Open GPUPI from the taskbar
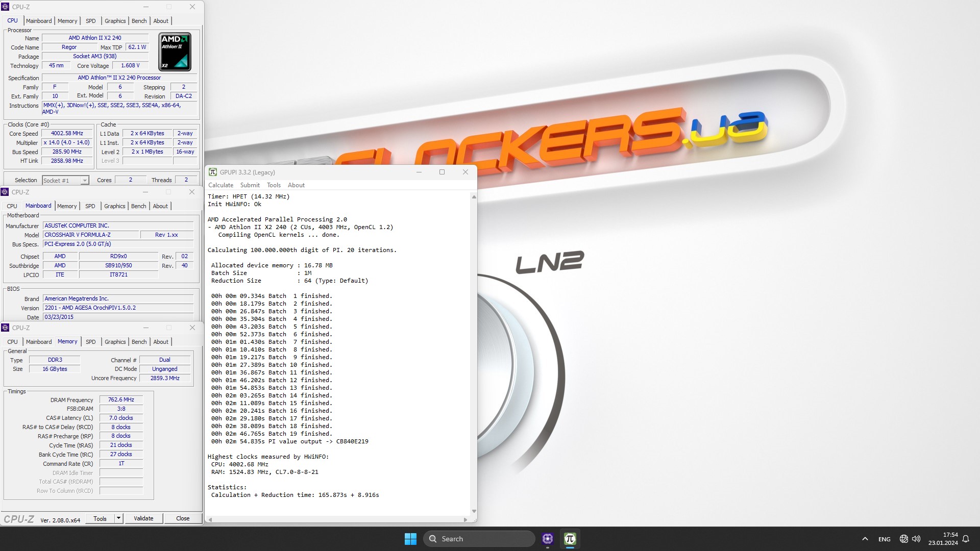Image resolution: width=980 pixels, height=551 pixels. point(570,539)
